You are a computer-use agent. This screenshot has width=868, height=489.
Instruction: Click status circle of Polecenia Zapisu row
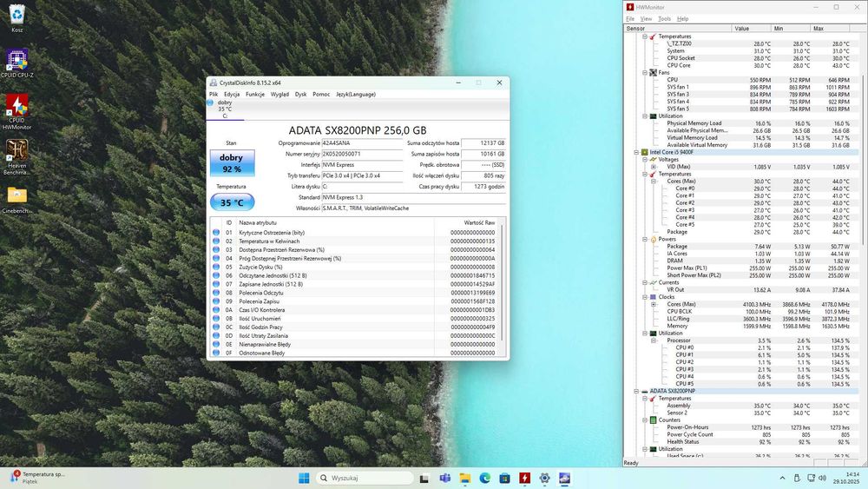pos(216,301)
